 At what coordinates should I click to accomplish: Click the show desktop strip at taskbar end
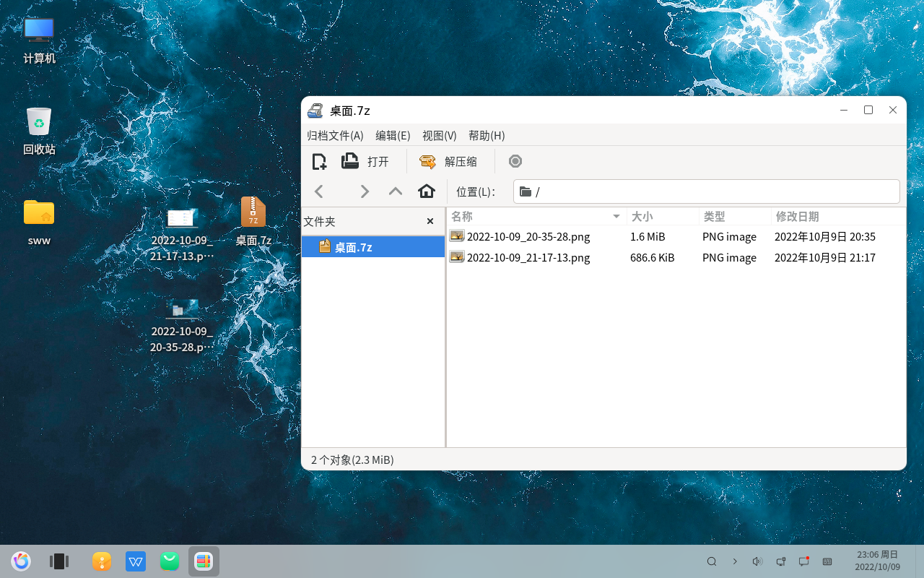920,561
